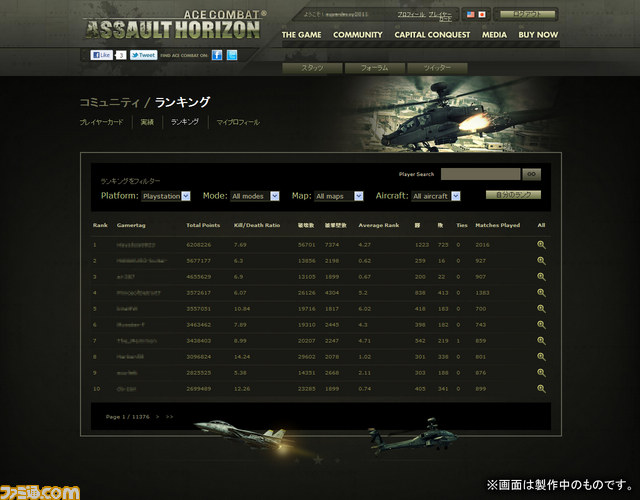The width and height of the screenshot is (640, 500).
Task: Open details magnifier for rank 1 row
Action: coord(541,245)
